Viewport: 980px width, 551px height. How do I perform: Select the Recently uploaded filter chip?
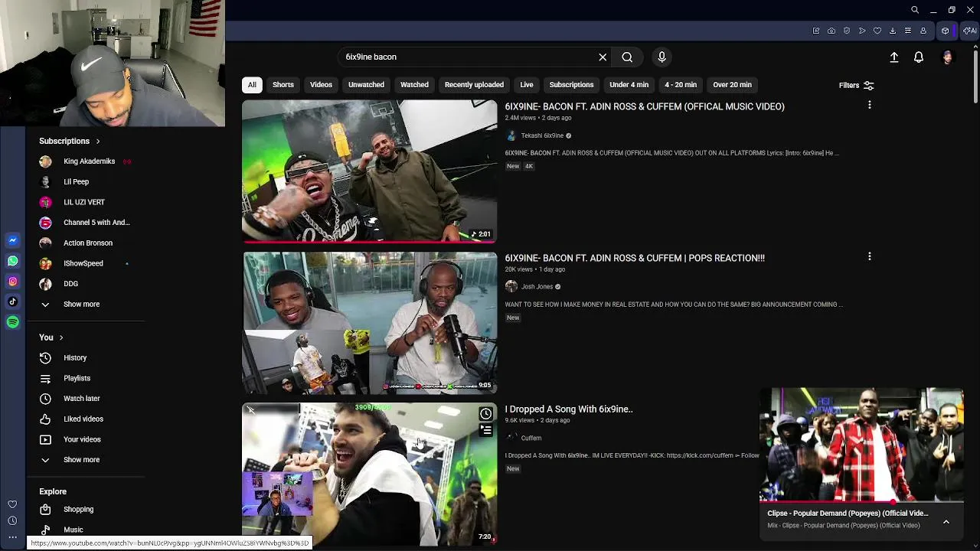[x=474, y=85]
